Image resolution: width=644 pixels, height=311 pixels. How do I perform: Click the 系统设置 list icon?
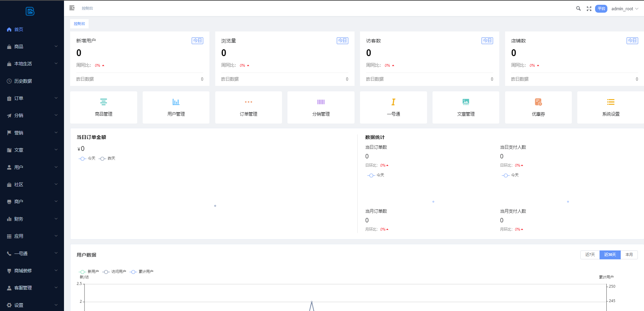(x=611, y=102)
